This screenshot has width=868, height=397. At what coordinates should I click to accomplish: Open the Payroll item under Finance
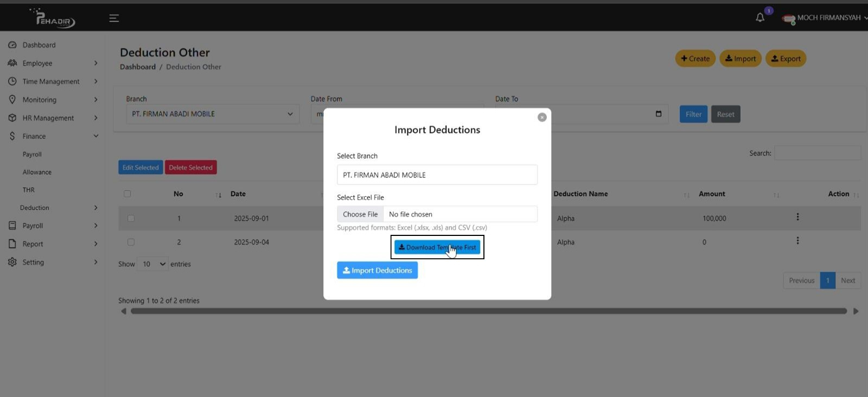[32, 154]
